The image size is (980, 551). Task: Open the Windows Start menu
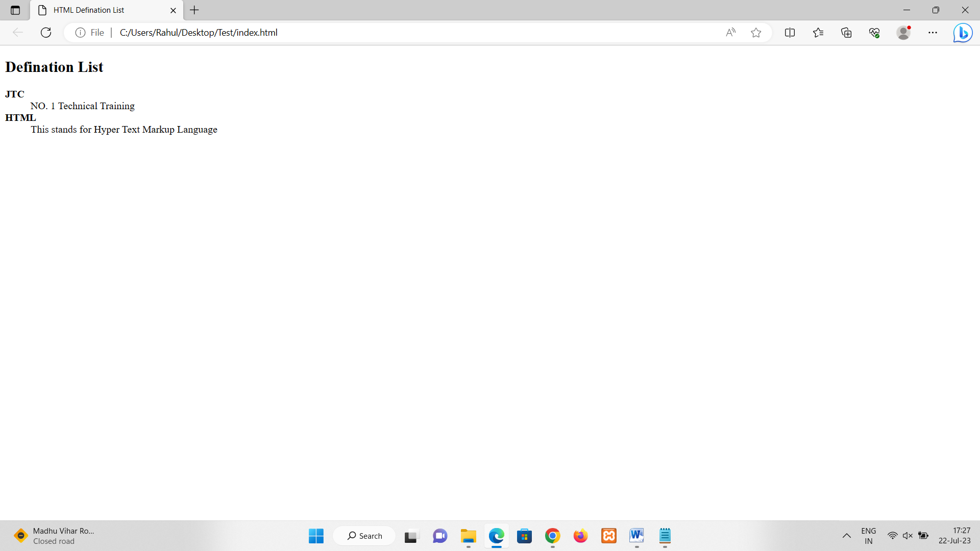pos(316,536)
